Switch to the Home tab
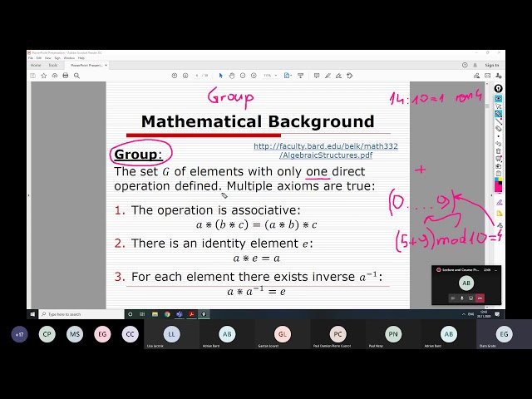The height and width of the screenshot is (399, 532). (x=36, y=65)
